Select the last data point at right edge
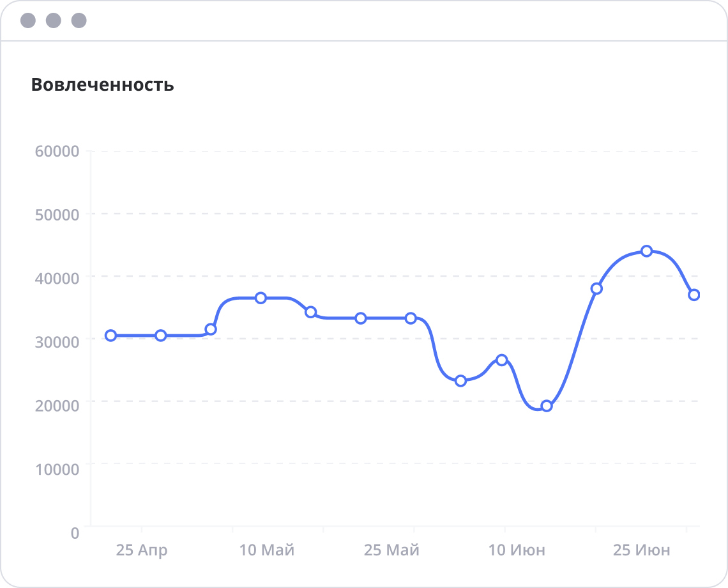Viewport: 728px width, 588px height. tap(694, 295)
